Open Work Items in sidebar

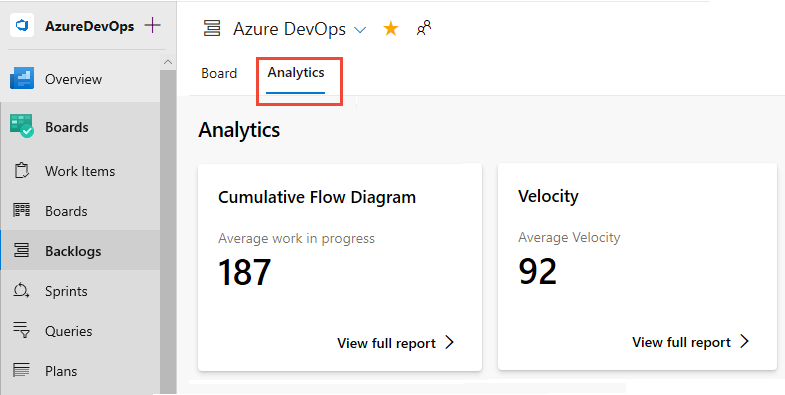(x=80, y=171)
